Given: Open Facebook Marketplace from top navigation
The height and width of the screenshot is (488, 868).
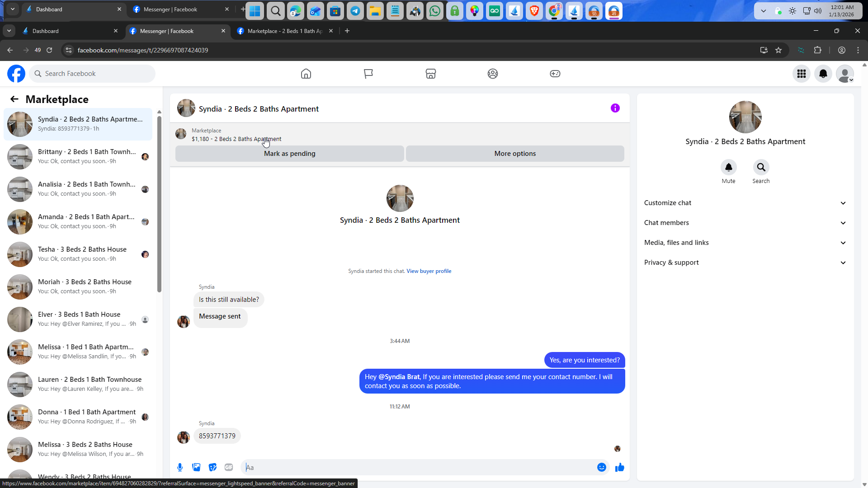Looking at the screenshot, I should pos(430,74).
